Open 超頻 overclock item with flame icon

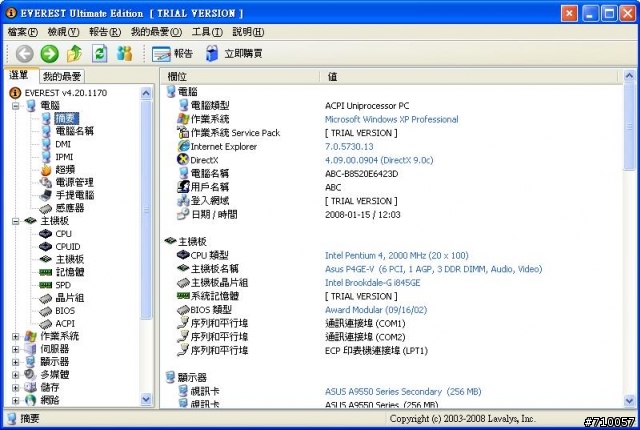coord(65,169)
